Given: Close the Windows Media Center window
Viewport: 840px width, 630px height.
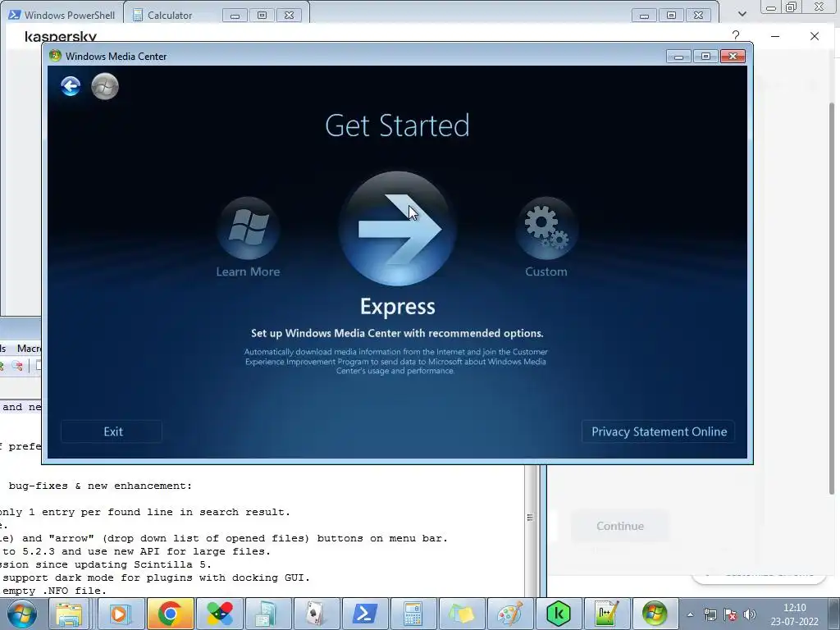Looking at the screenshot, I should click(x=733, y=57).
